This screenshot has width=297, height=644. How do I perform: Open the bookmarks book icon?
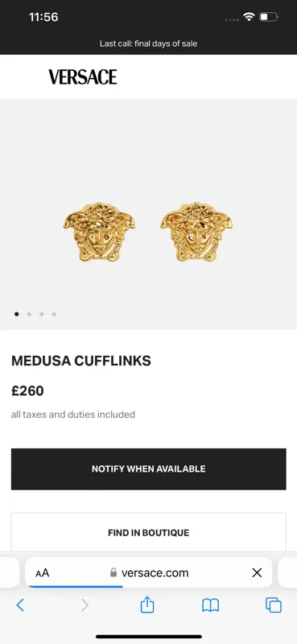211,605
